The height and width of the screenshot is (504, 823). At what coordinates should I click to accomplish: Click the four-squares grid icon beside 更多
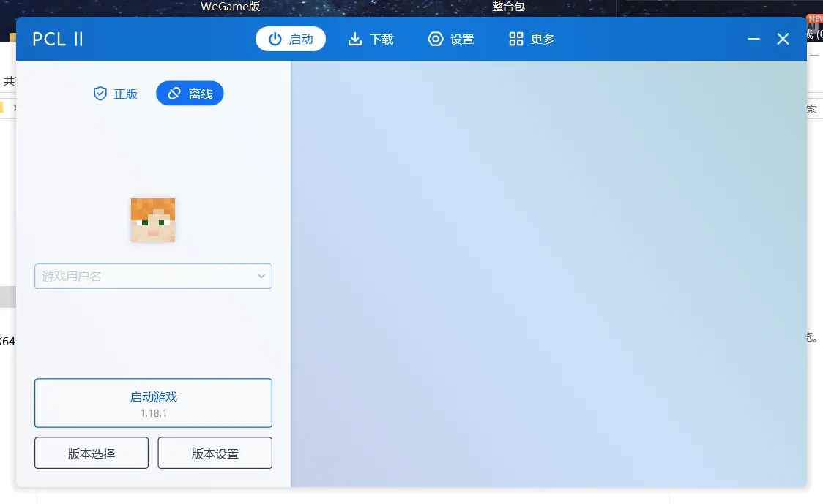click(x=516, y=39)
